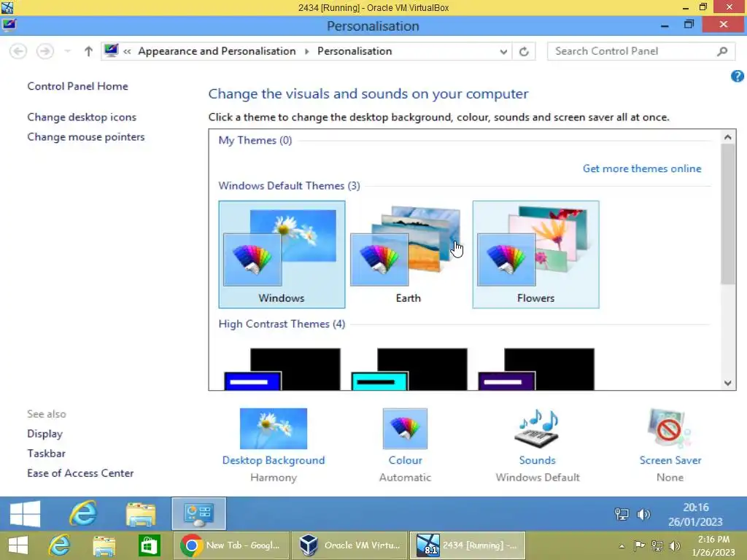Image resolution: width=747 pixels, height=560 pixels.
Task: Switch to Chrome New Tab window
Action: click(230, 545)
